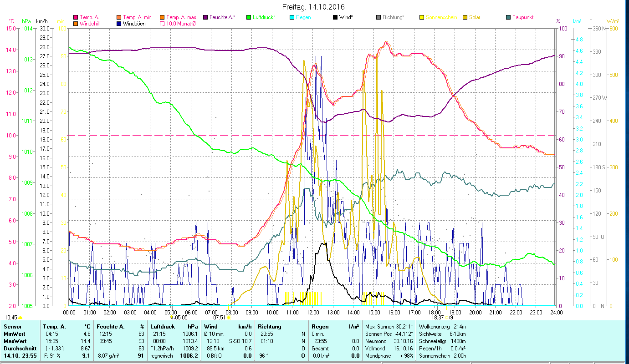Click the Sonnenschein 2:00h entry in the table

tap(442, 355)
